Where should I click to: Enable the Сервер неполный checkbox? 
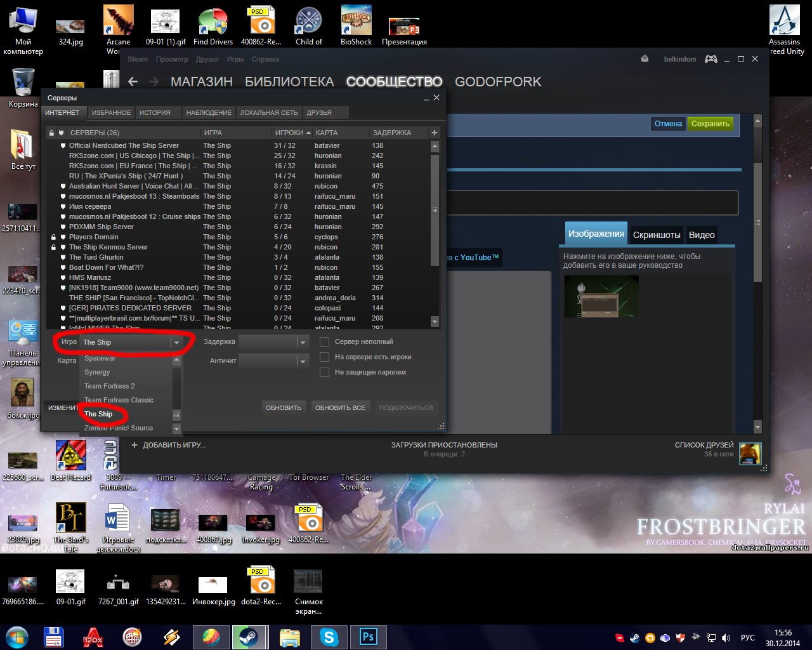tap(324, 342)
